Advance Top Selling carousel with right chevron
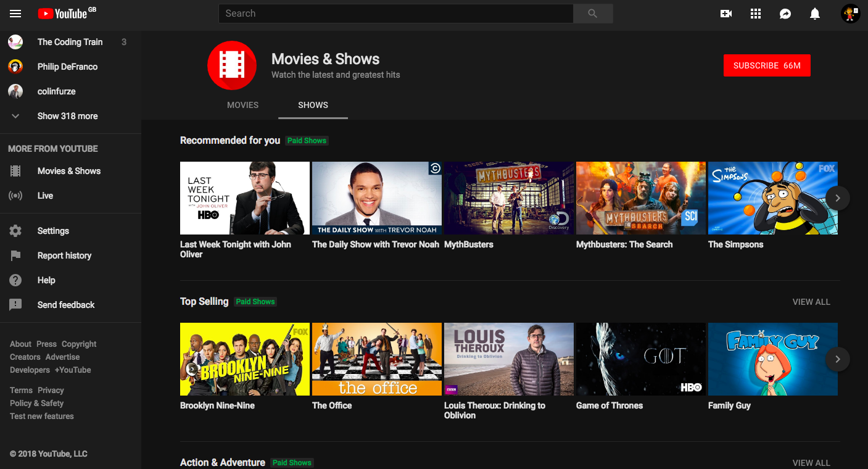The image size is (868, 469). 837,359
